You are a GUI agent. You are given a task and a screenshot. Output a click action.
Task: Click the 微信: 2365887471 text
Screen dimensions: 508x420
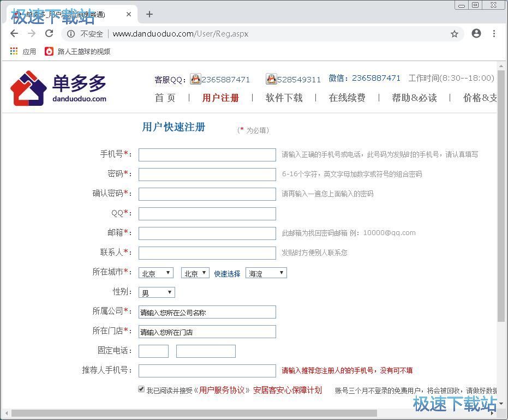point(364,78)
